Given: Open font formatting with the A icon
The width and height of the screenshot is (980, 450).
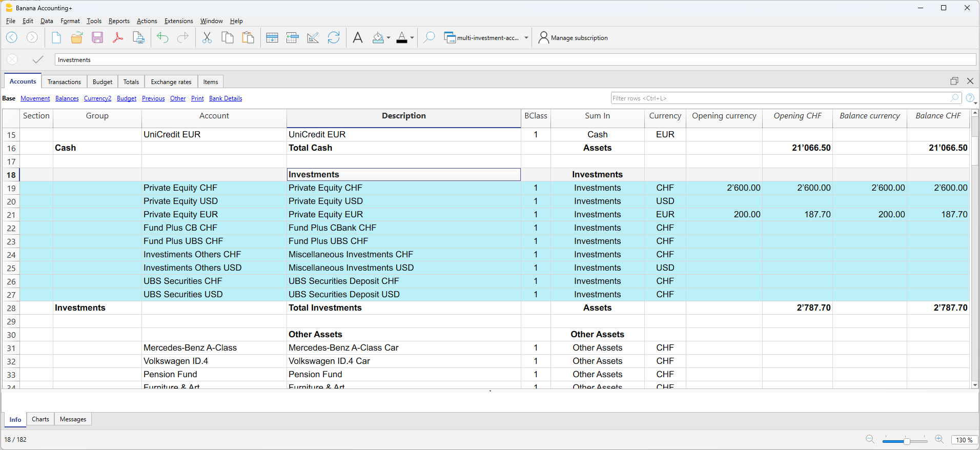Looking at the screenshot, I should coord(358,37).
